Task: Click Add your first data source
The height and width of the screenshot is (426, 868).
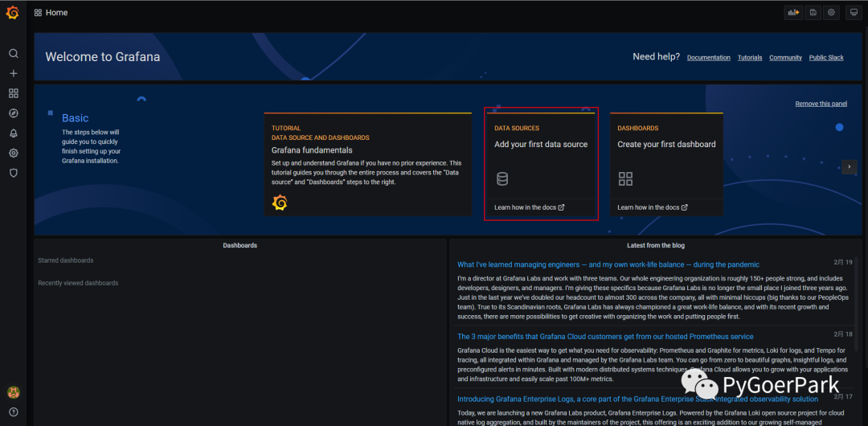Action: click(x=541, y=144)
